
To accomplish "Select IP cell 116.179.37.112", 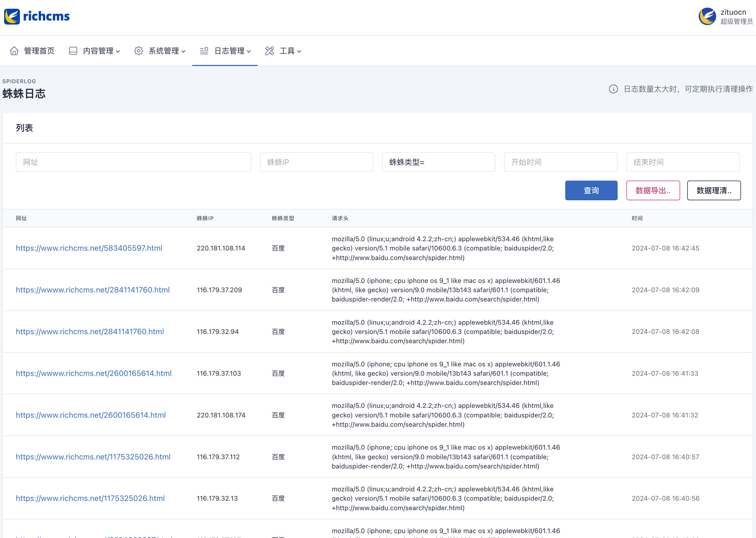I will click(x=218, y=457).
